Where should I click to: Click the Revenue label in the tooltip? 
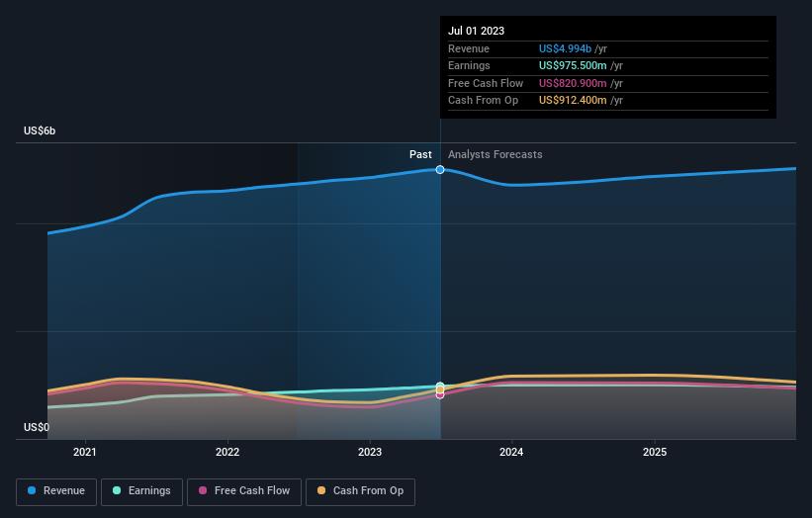tap(469, 48)
